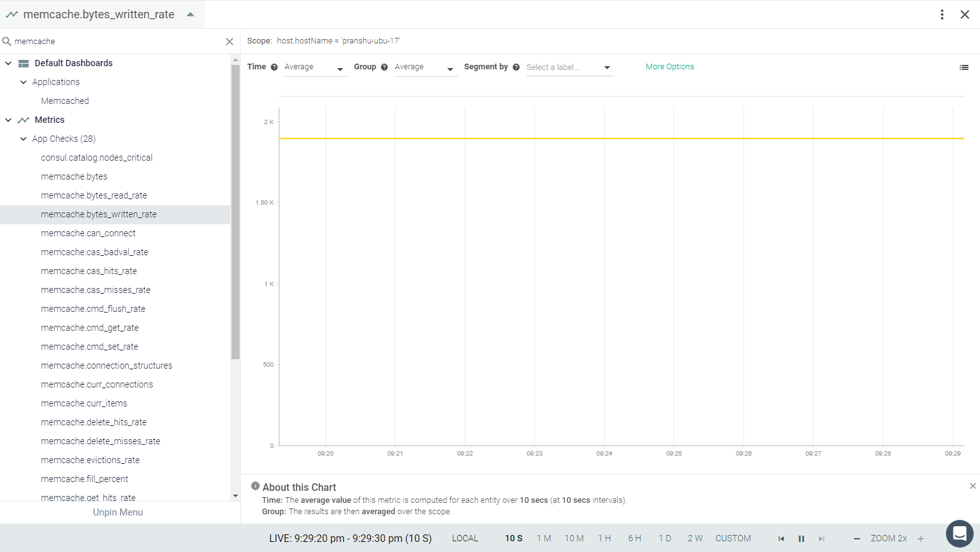Collapse the Metrics section
The image size is (980, 552).
coord(8,120)
